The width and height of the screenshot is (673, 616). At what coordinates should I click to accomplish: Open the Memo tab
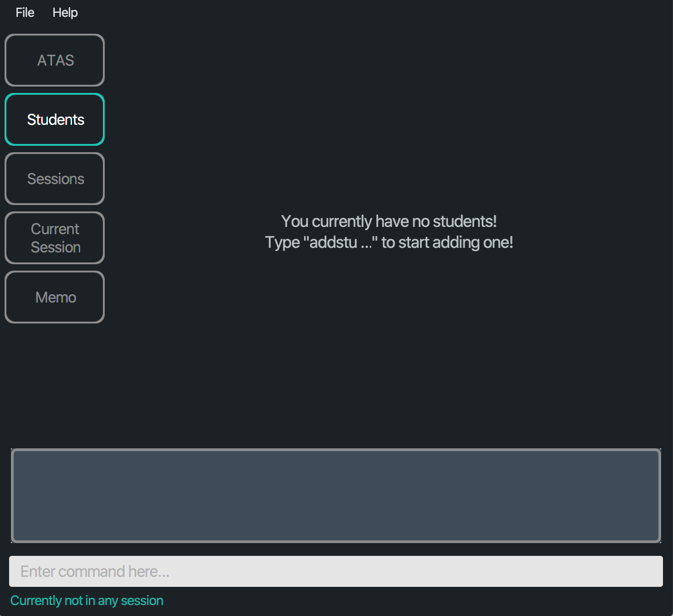pos(55,297)
